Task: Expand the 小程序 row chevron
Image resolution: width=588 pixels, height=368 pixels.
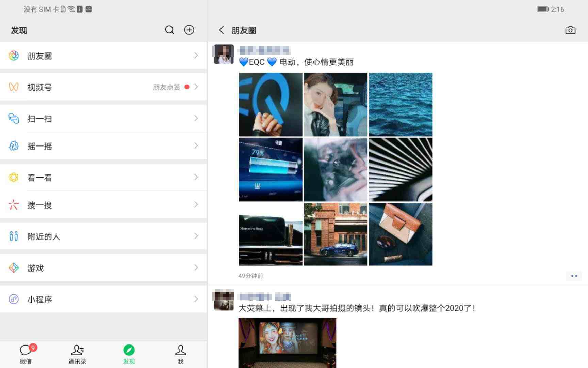Action: coord(196,299)
